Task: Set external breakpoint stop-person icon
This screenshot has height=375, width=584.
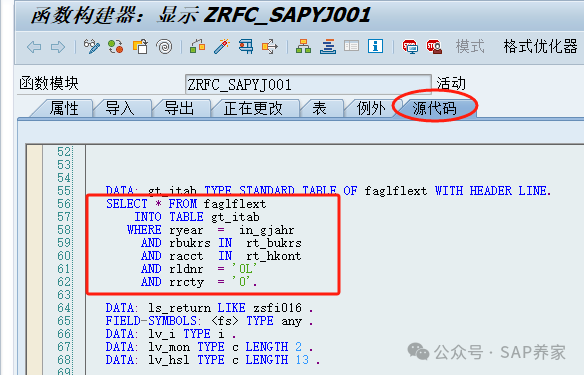Action: pyautogui.click(x=434, y=47)
